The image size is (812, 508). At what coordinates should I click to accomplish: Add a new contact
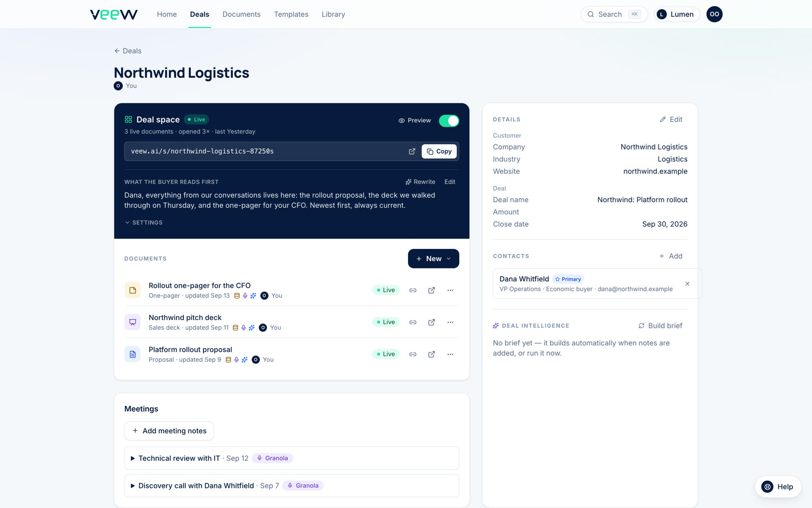pyautogui.click(x=670, y=256)
